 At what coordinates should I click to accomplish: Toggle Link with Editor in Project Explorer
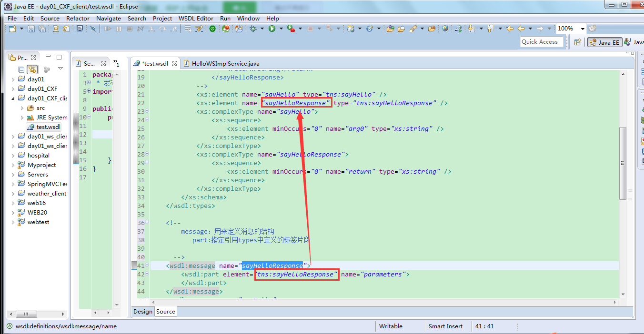[32, 69]
